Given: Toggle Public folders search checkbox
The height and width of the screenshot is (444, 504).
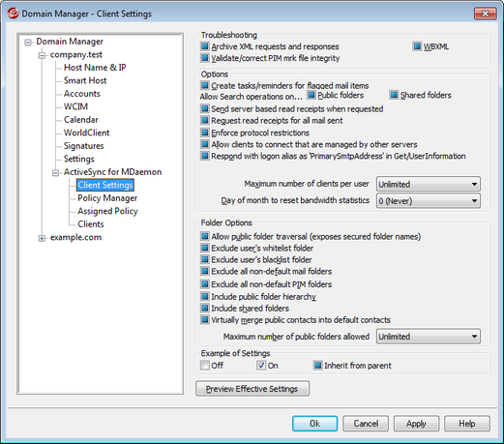Looking at the screenshot, I should pyautogui.click(x=311, y=95).
